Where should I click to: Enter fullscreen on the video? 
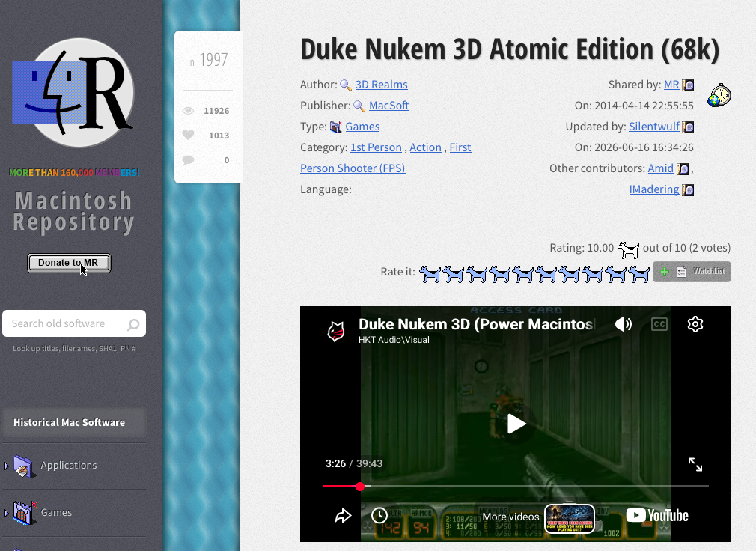[x=695, y=464]
